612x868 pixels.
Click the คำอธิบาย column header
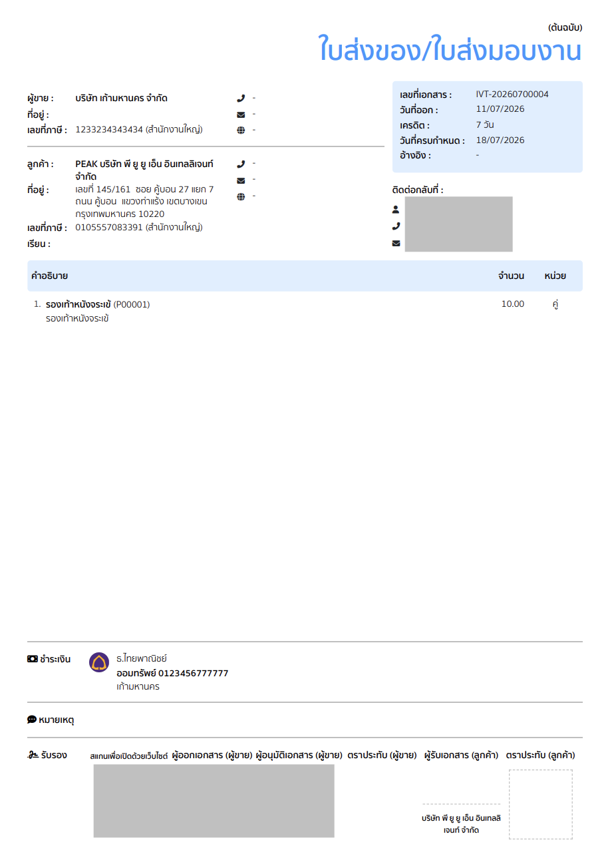point(49,276)
